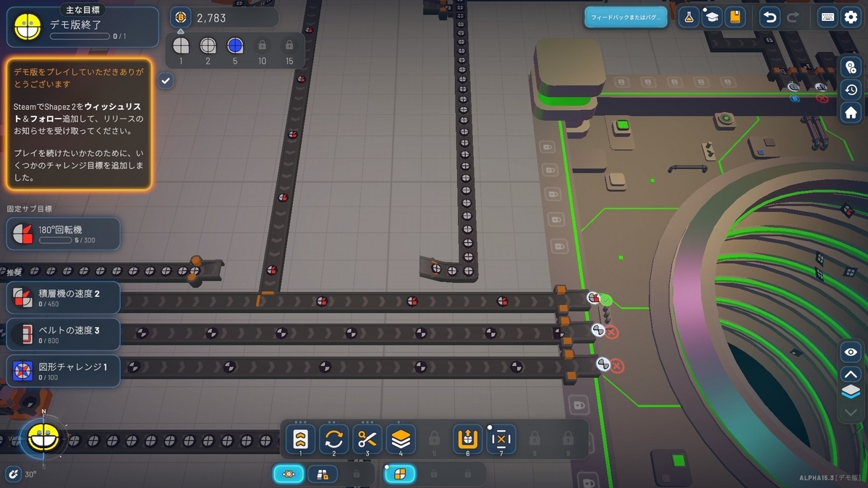Click the demo thank-you message panel
This screenshot has height=488, width=868.
click(x=80, y=124)
